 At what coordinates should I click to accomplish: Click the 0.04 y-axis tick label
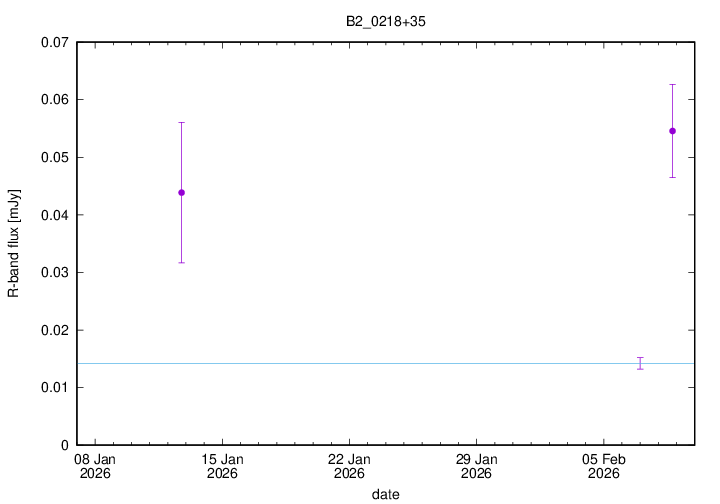point(52,215)
